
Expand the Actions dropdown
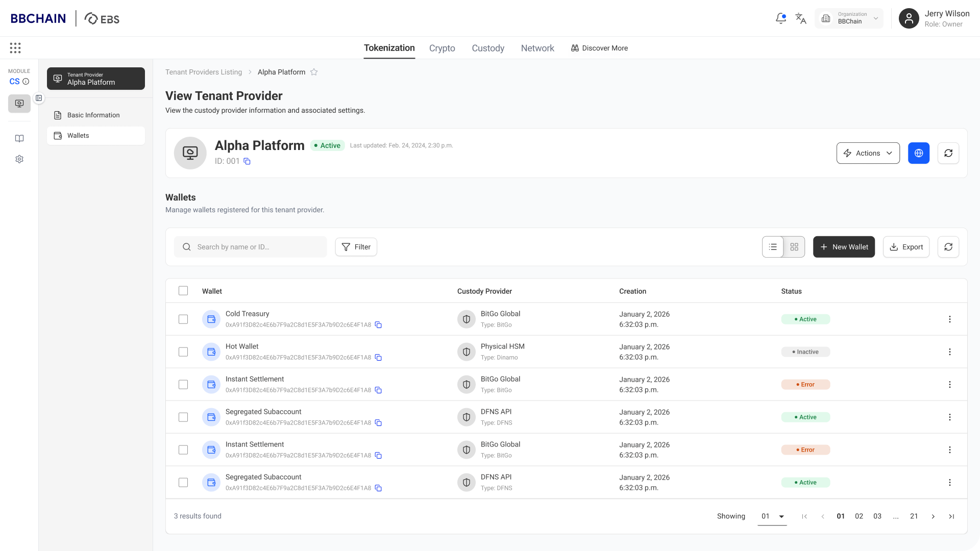click(x=868, y=153)
